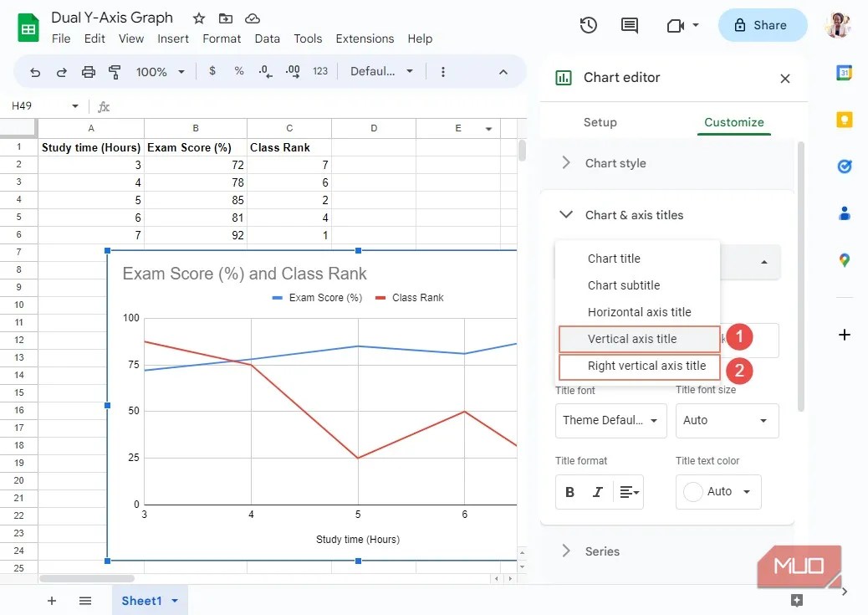Screen dimensions: 868x615
Task: Toggle italic for the title format
Action: click(599, 491)
